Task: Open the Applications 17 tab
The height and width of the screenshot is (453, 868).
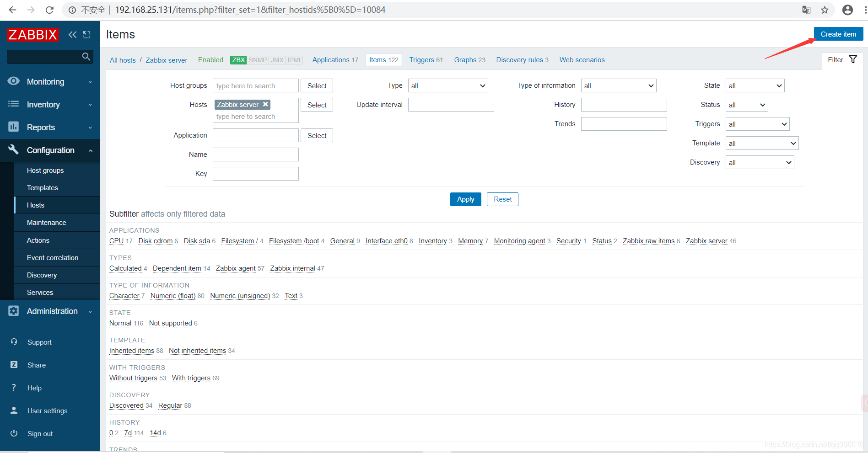Action: click(335, 60)
